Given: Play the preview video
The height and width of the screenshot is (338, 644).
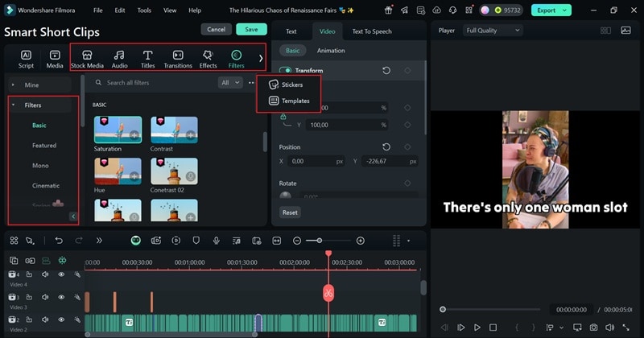Looking at the screenshot, I should click(x=477, y=328).
